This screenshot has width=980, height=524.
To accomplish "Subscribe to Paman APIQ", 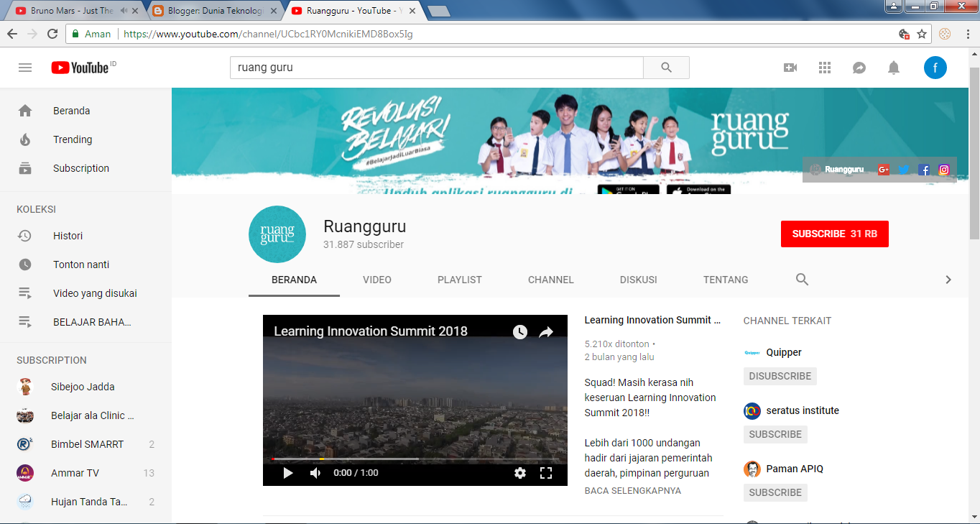I will pyautogui.click(x=775, y=492).
